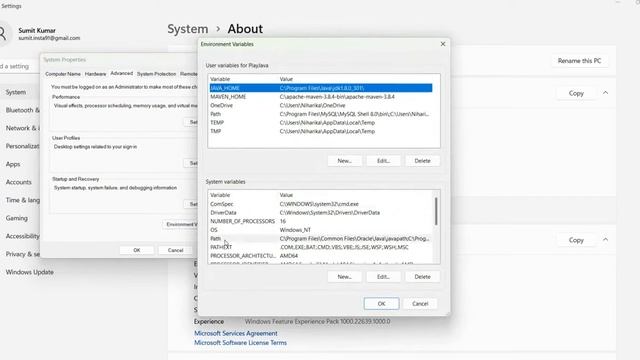This screenshot has width=640, height=360.
Task: Open Hardware tab in System Properties
Action: point(96,74)
